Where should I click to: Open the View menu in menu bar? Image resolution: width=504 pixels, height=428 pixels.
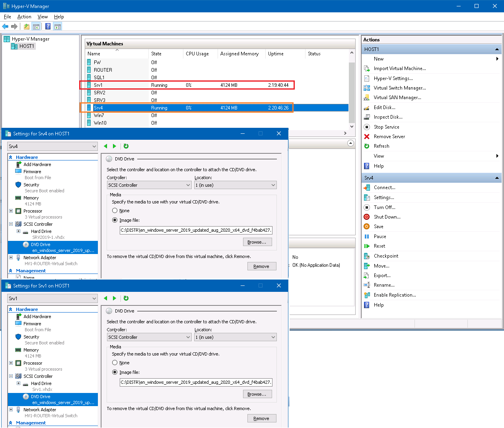pos(43,17)
